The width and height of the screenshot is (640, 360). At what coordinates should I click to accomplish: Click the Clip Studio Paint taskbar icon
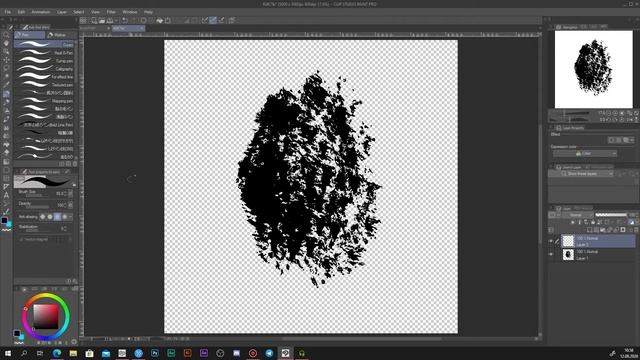[x=285, y=353]
